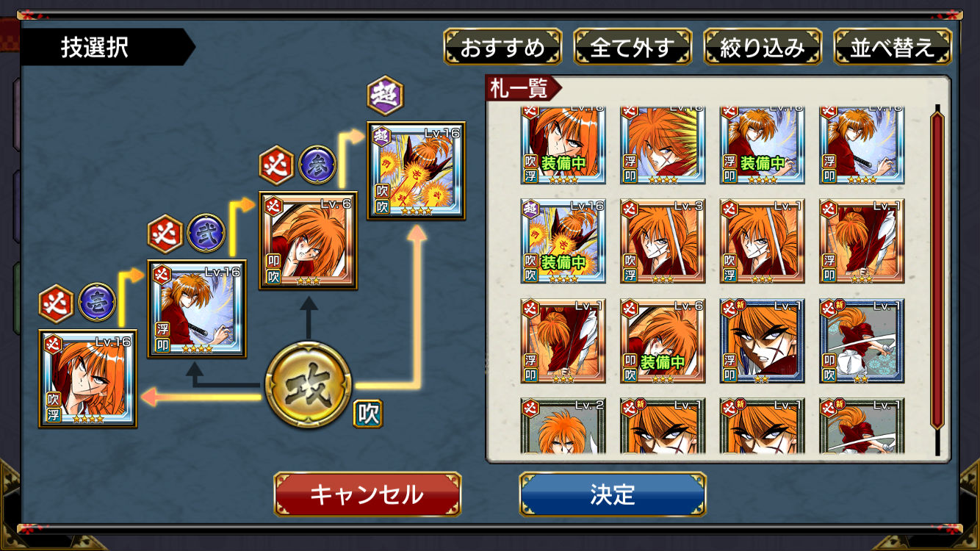Click the red 必 badge above the first slot
Screen dimensions: 980x551
tap(57, 303)
